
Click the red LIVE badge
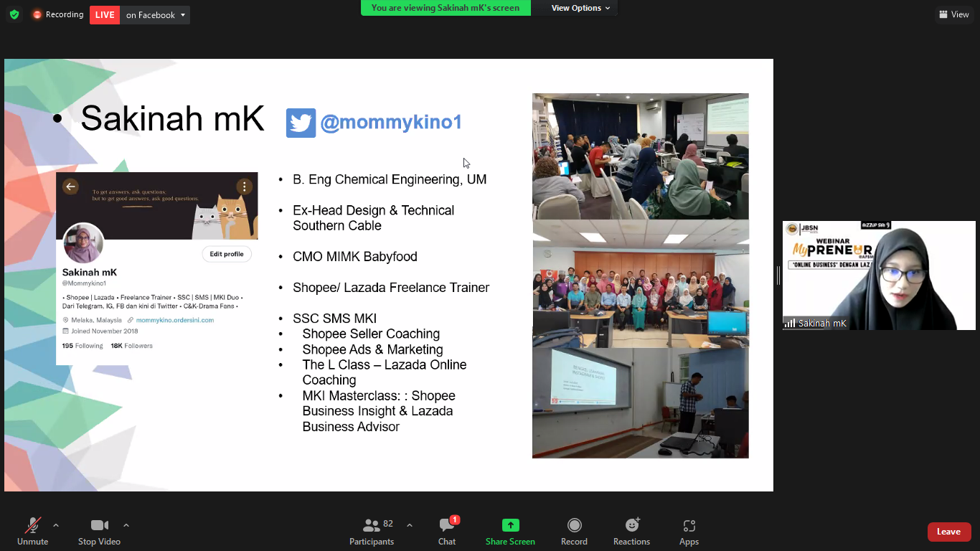tap(105, 14)
